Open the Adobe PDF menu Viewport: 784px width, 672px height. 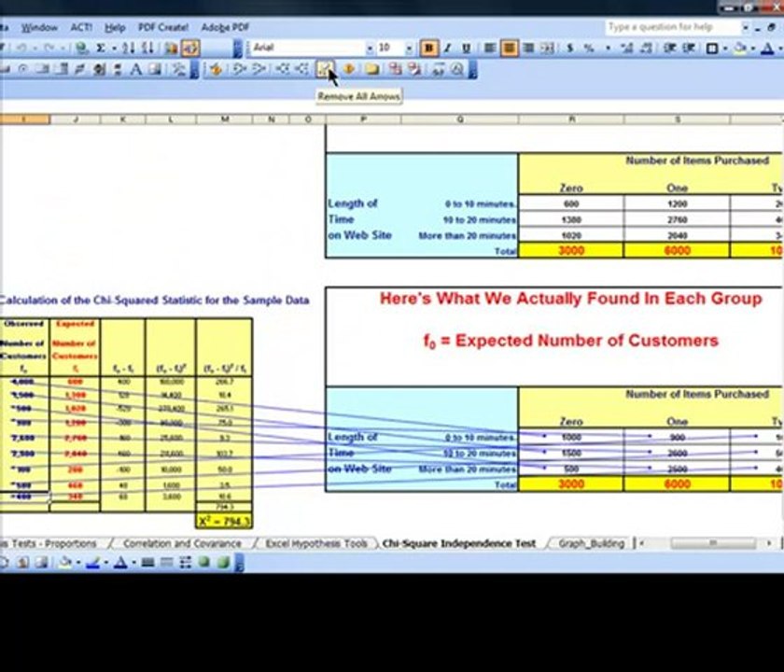click(x=225, y=27)
